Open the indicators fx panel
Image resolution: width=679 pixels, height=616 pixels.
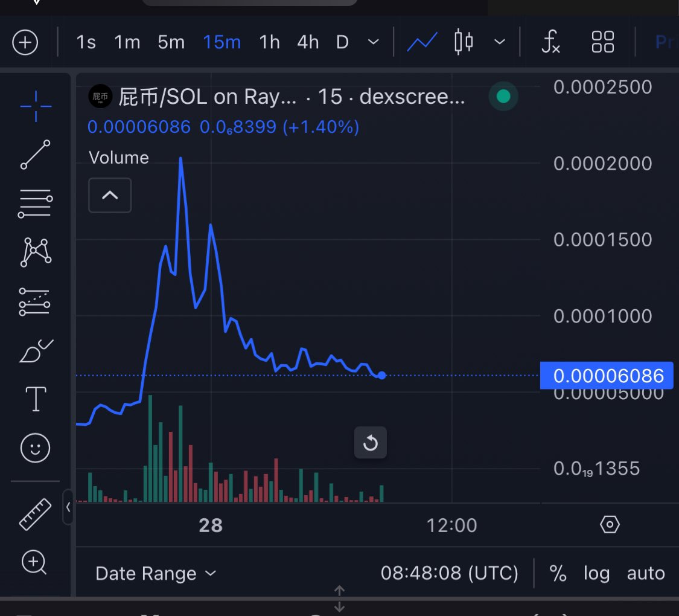pos(550,42)
